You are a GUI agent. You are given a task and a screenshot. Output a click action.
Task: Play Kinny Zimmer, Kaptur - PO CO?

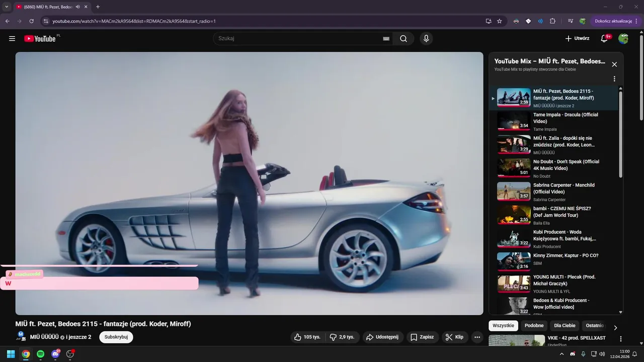(553, 262)
